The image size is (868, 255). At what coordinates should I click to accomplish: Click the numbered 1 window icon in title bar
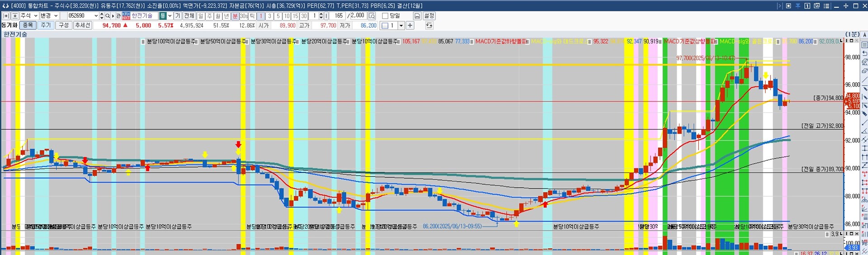coord(807,6)
